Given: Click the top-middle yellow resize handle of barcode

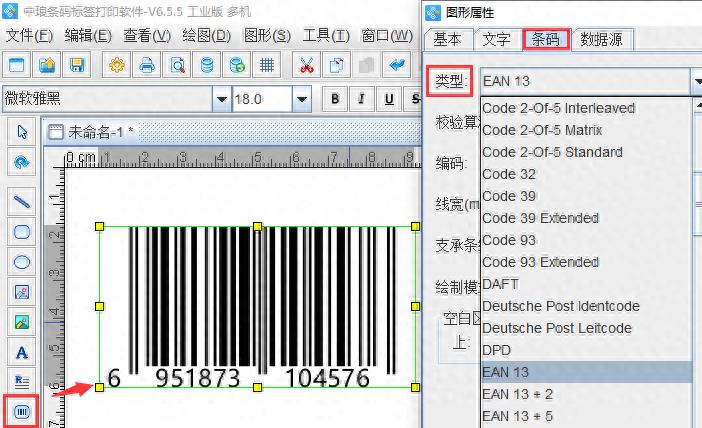Looking at the screenshot, I should (257, 227).
